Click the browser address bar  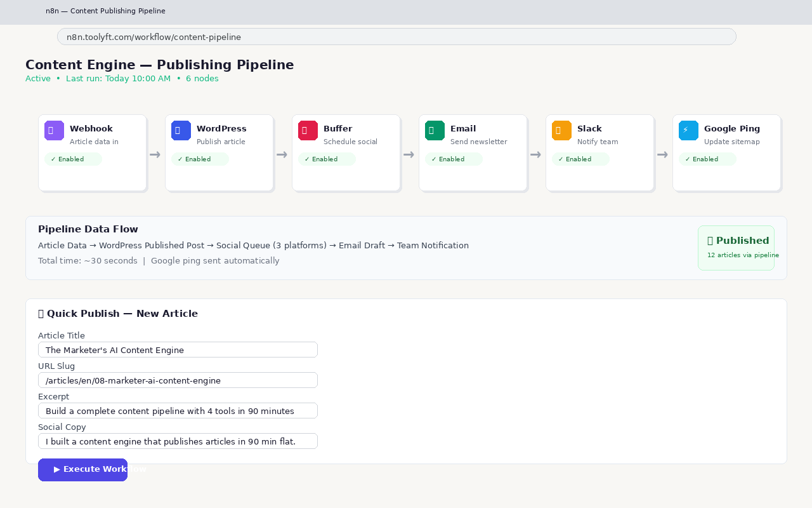[x=396, y=37]
